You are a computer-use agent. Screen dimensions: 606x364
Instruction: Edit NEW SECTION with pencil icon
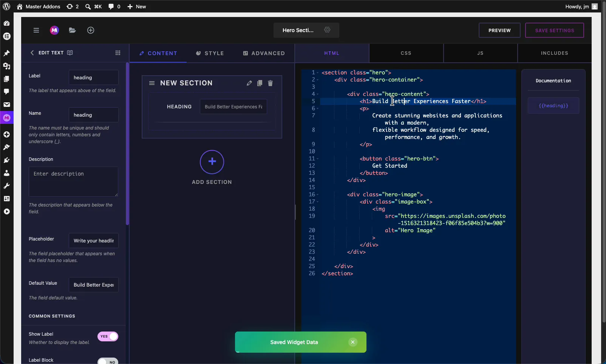(249, 83)
